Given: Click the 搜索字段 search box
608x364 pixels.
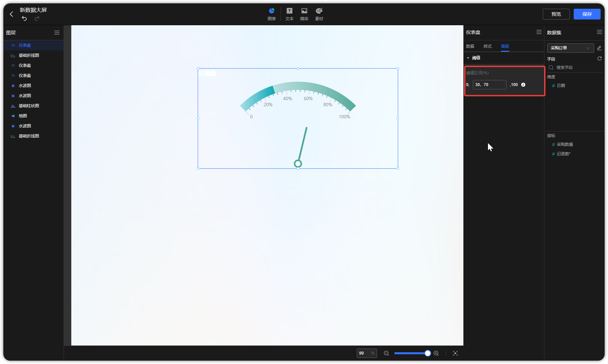Looking at the screenshot, I should tap(575, 68).
